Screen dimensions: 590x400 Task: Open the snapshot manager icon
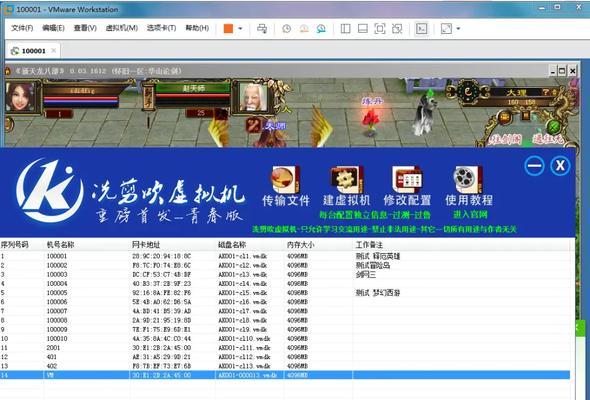(321, 29)
